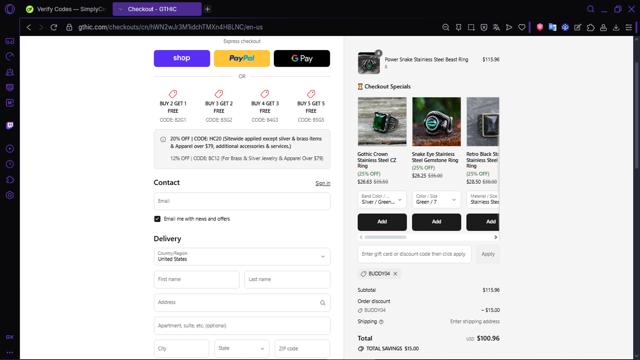The width and height of the screenshot is (640, 360).
Task: Pay with the Shop Pay button
Action: (x=182, y=58)
